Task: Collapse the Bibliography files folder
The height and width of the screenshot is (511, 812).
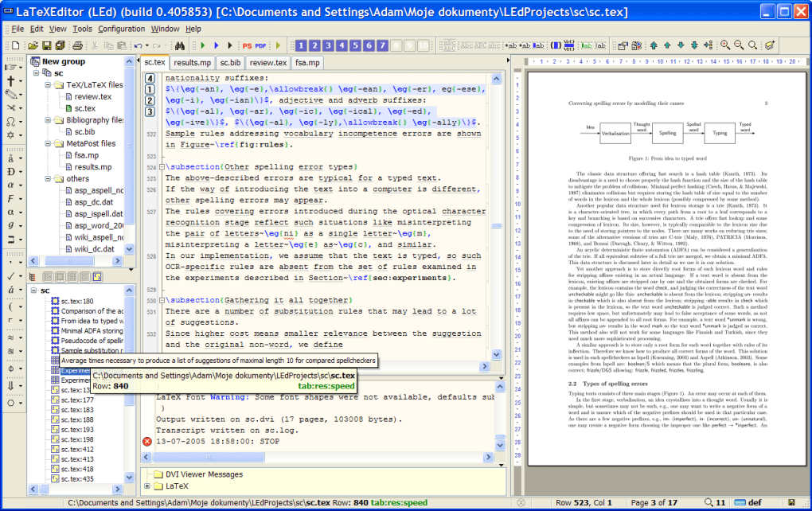Action: click(x=48, y=120)
